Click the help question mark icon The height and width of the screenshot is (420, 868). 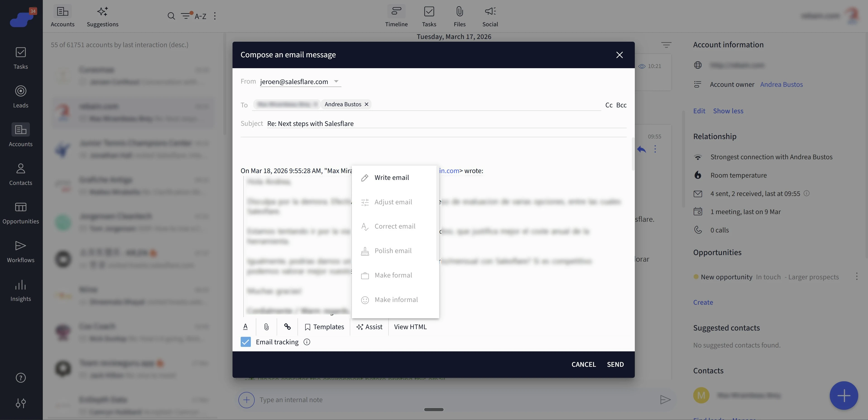pyautogui.click(x=21, y=378)
